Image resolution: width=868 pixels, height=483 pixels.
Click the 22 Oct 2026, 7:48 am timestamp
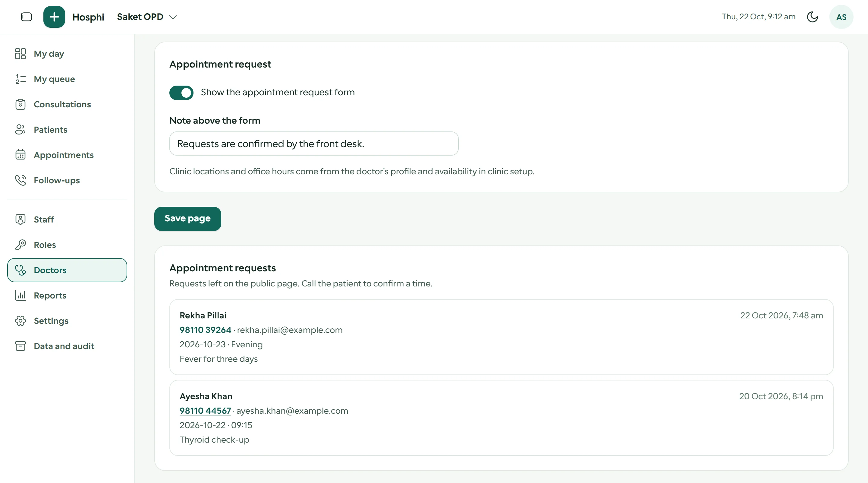[x=782, y=315]
